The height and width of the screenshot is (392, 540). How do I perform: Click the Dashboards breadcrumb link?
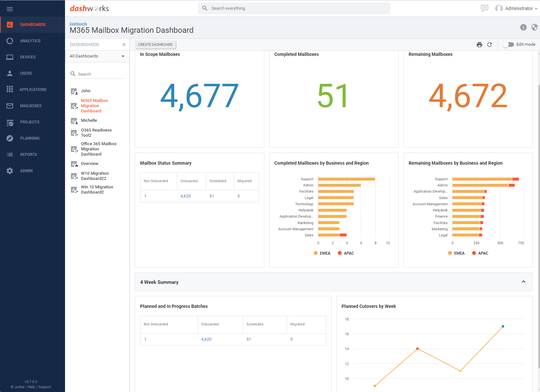pyautogui.click(x=78, y=24)
